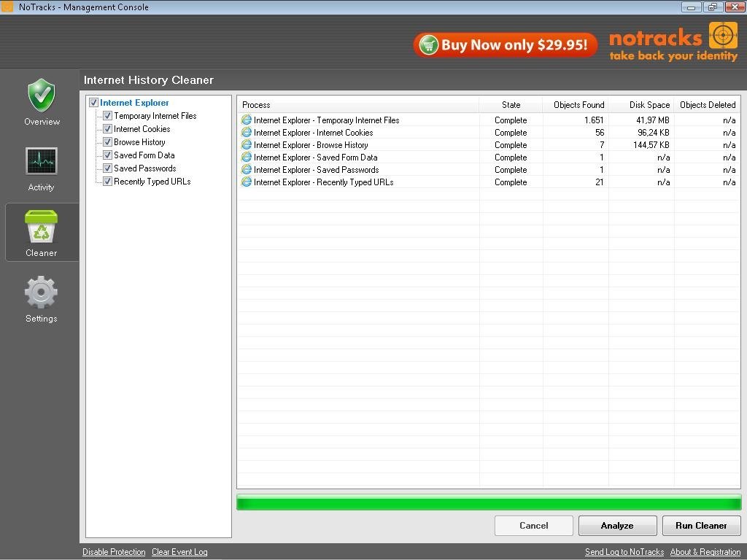Select 'Internet Explorer - Browse History' row text
This screenshot has width=747, height=560.
point(311,145)
